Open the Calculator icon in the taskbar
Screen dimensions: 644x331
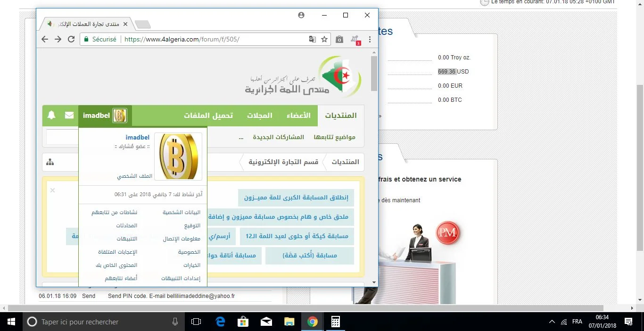point(335,322)
